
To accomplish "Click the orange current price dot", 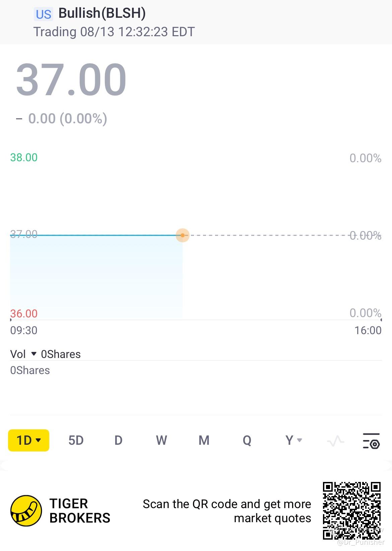I will [x=183, y=235].
